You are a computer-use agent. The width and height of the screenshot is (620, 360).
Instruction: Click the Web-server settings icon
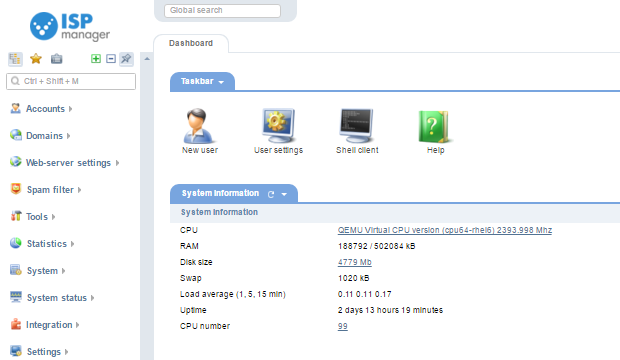16,162
